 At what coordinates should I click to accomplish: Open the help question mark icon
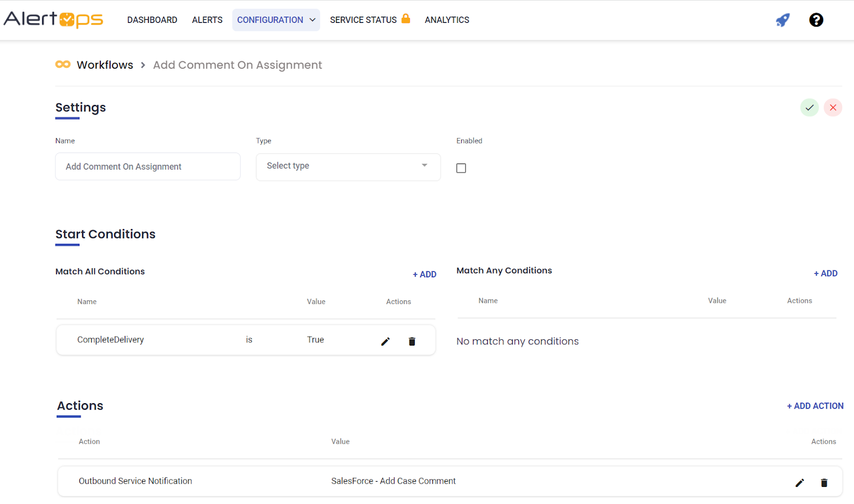click(x=816, y=20)
